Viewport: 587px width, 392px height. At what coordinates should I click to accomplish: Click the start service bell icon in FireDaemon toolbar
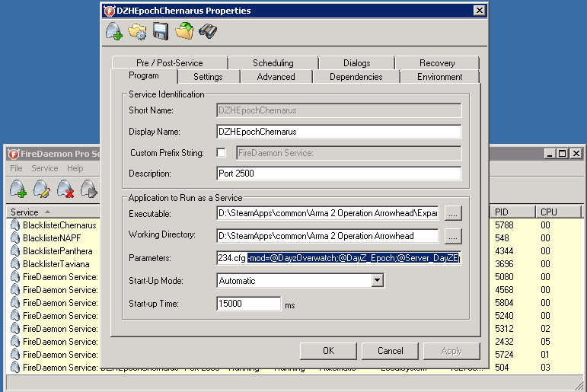(x=89, y=188)
